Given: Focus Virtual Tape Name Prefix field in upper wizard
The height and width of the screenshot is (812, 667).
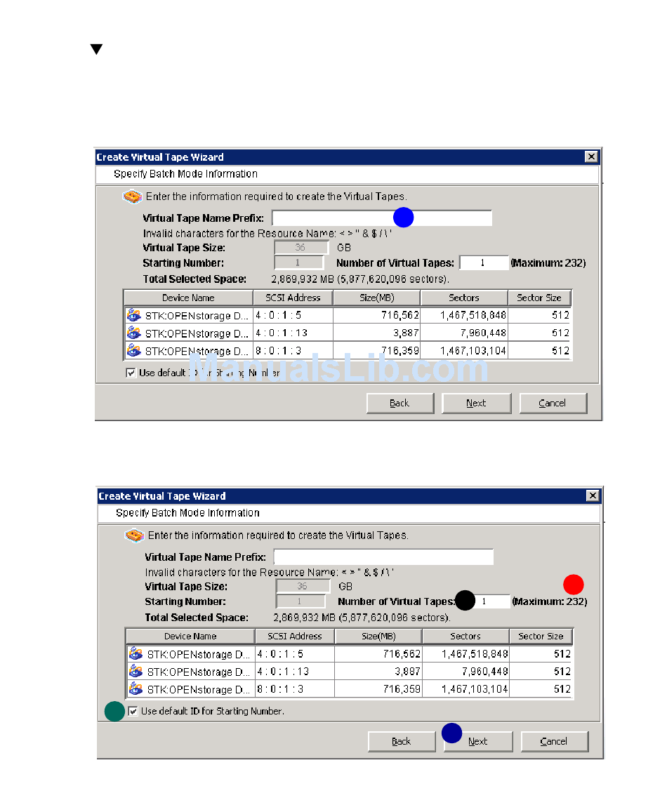Looking at the screenshot, I should coord(382,218).
